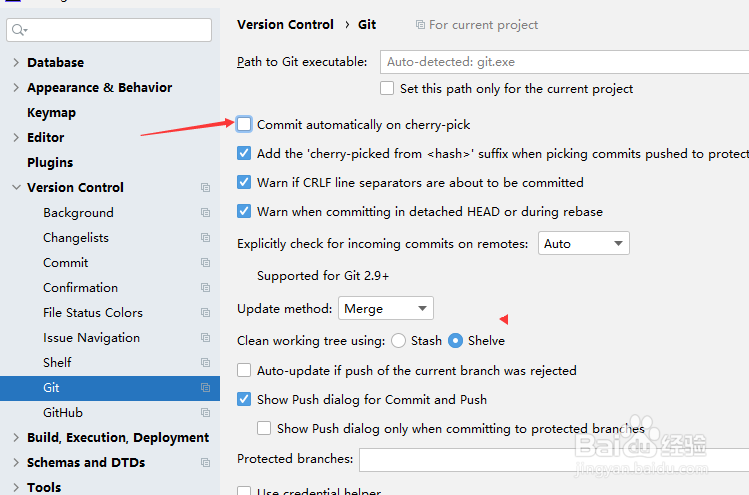This screenshot has width=749, height=495.
Task: Uncheck Warn if CRLF line separators option
Action: [x=245, y=183]
